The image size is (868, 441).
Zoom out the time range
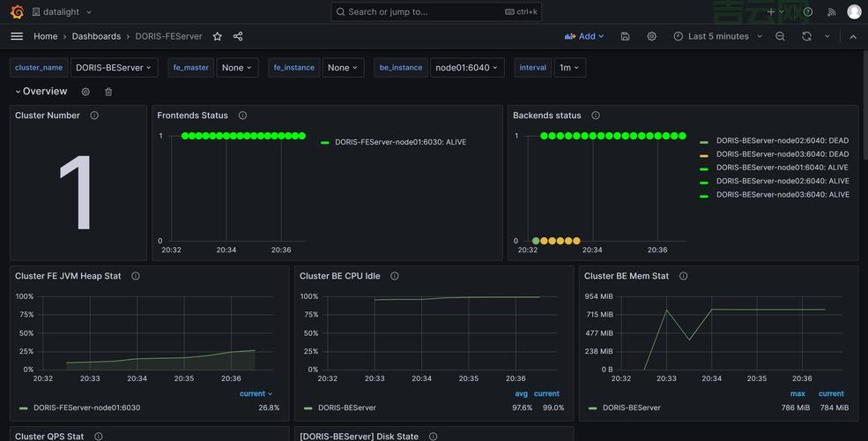coord(780,36)
